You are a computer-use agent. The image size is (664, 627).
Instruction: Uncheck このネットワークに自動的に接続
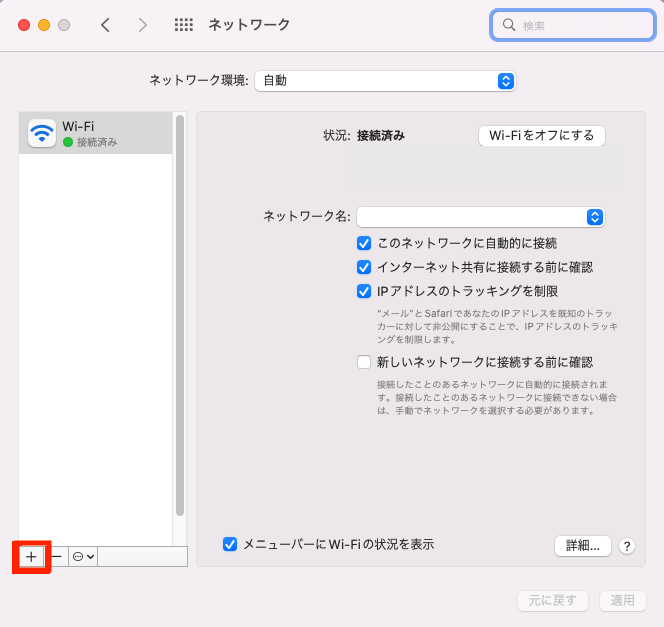[x=364, y=243]
